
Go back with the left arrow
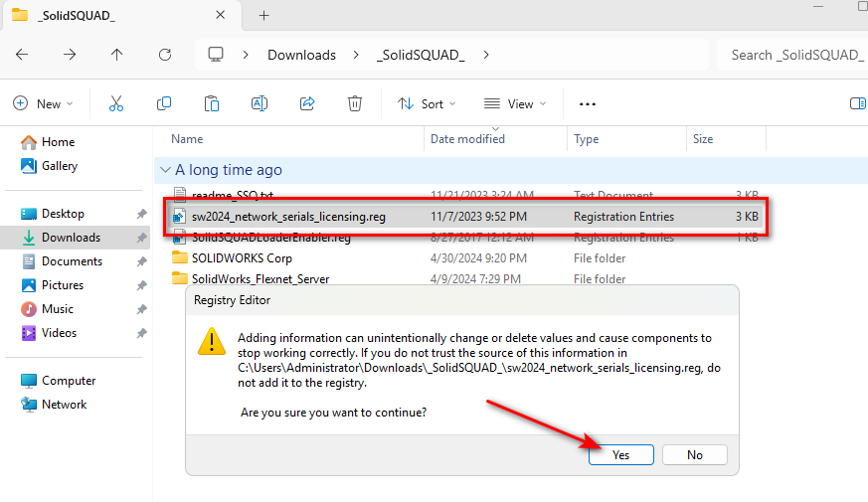22,55
